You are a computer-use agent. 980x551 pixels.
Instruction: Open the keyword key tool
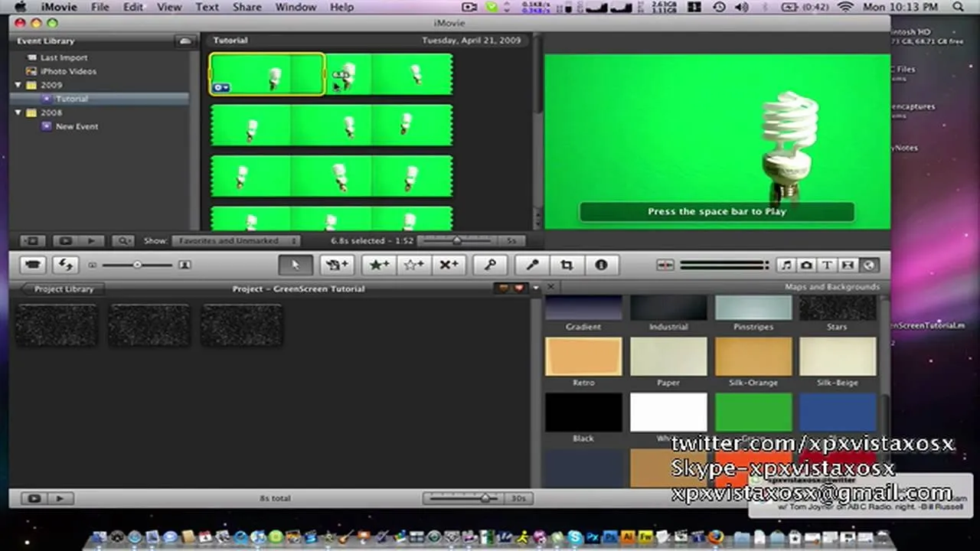490,265
